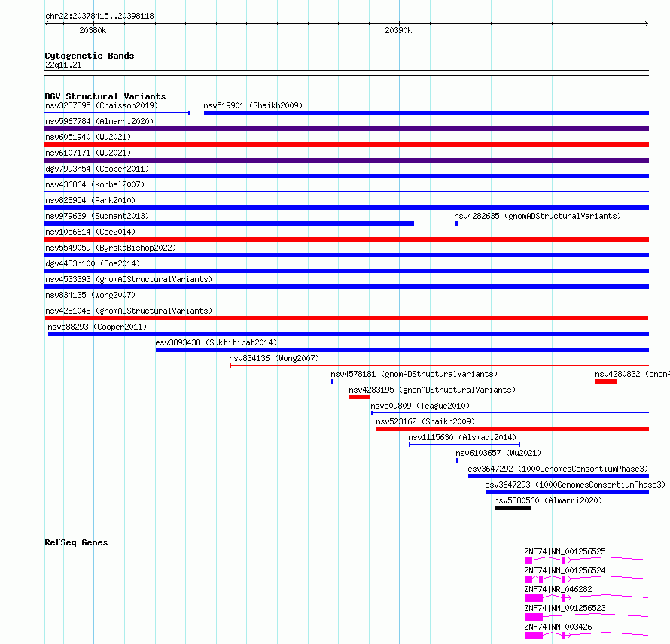Click the right arrow of the ruler

coord(646,24)
